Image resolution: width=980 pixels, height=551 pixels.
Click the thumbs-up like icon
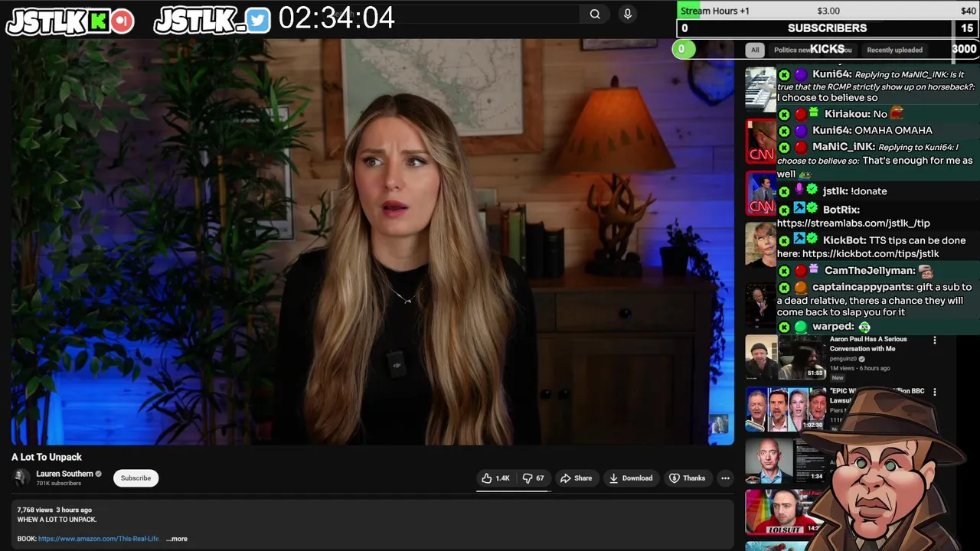(487, 478)
